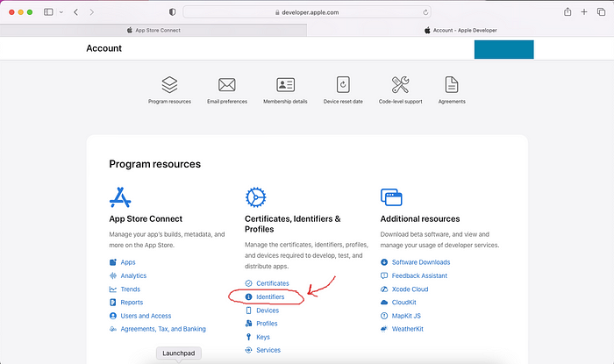
Task: Expand the sidebar dropdown chevron
Action: coord(61,12)
